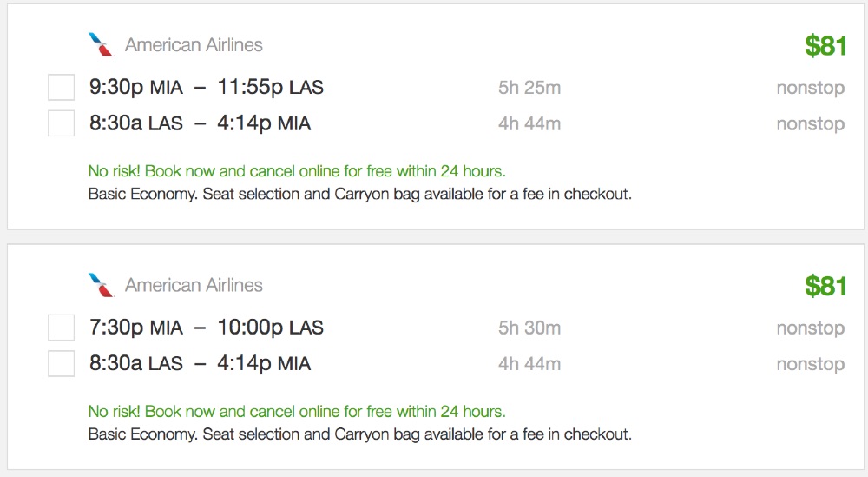
Task: Click the American Airlines name in first card
Action: click(194, 44)
